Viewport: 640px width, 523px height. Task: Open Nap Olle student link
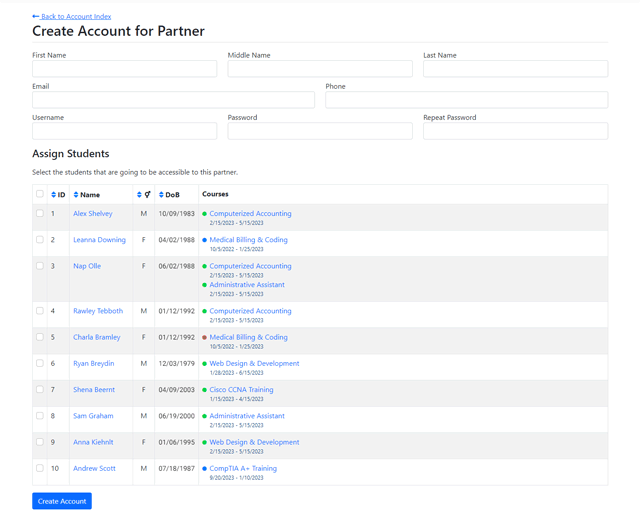[87, 266]
